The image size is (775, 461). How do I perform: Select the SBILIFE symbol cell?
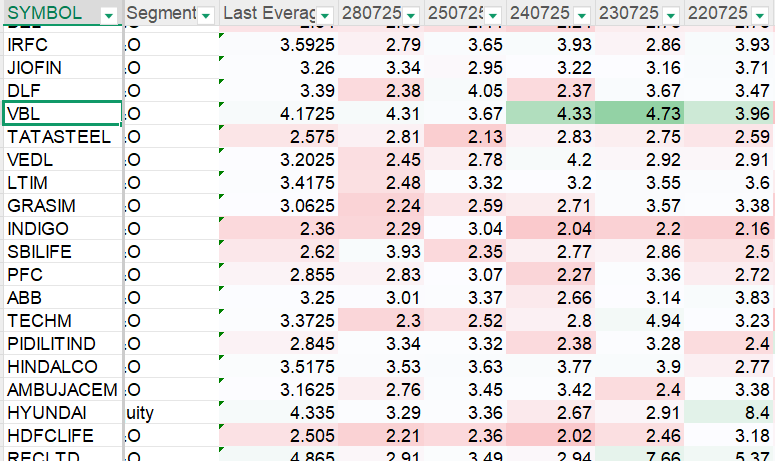[62, 251]
